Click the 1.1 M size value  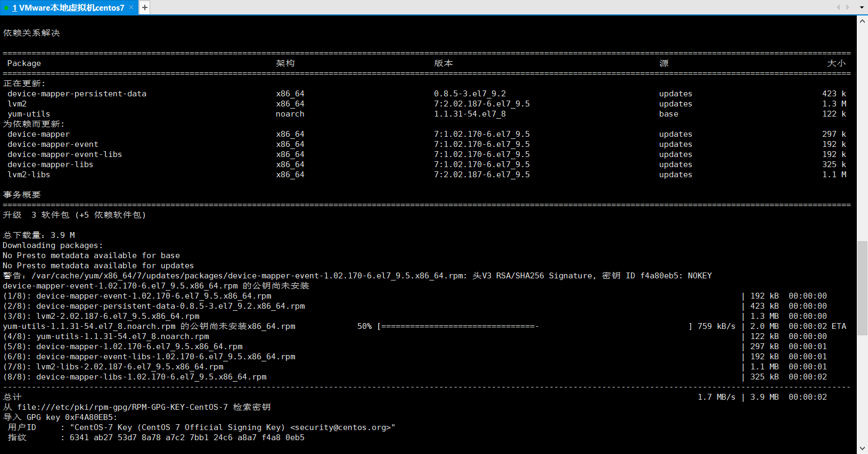point(834,175)
